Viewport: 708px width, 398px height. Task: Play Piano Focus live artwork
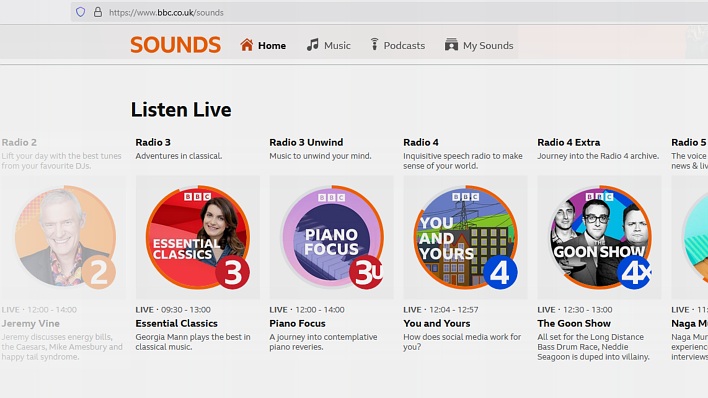[331, 237]
